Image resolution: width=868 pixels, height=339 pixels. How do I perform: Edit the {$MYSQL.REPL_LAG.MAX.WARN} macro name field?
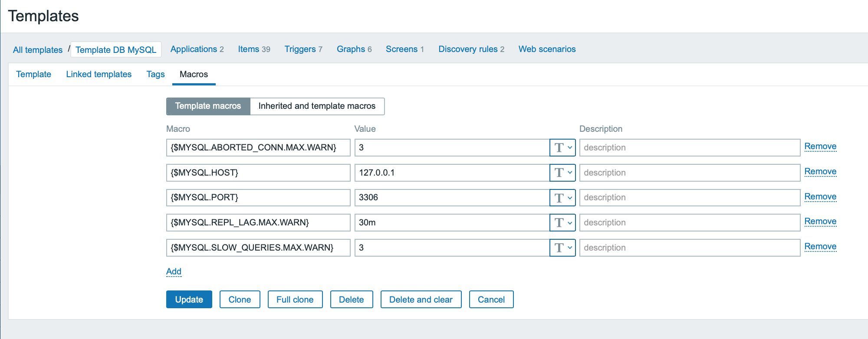[258, 222]
